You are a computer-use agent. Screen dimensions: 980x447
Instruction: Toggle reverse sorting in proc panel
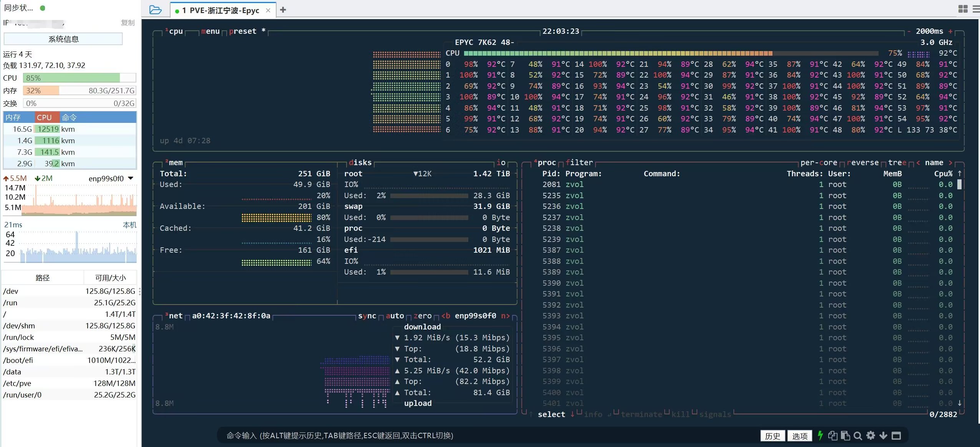[x=862, y=163]
